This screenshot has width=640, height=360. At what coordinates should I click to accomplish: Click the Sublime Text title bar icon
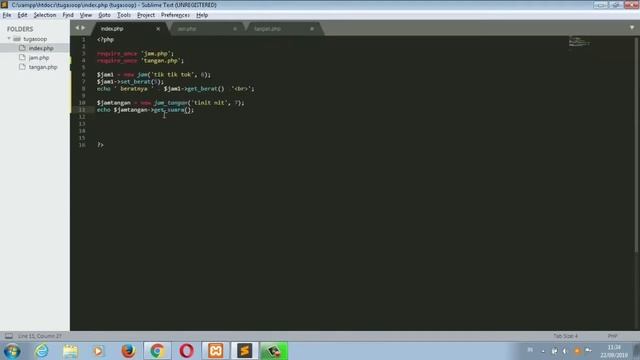point(4,5)
